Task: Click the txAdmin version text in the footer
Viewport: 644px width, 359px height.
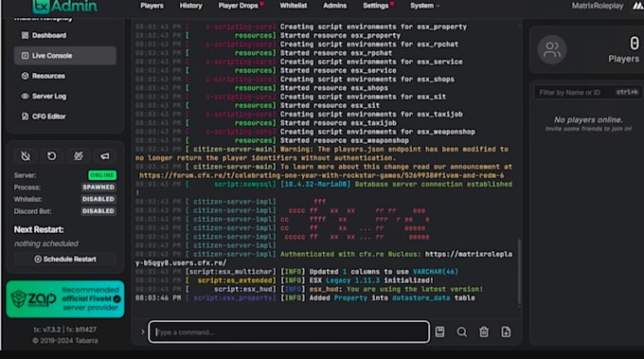Action: 65,330
